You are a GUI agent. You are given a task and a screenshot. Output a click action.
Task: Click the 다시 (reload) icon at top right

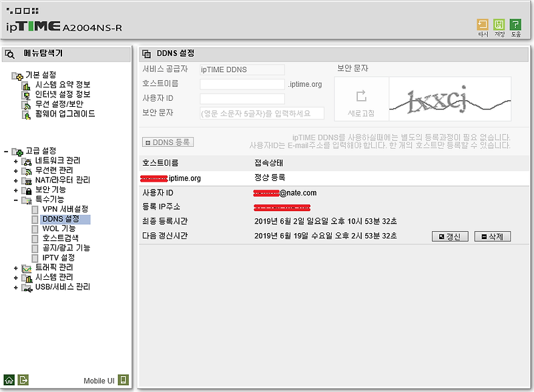(x=482, y=24)
